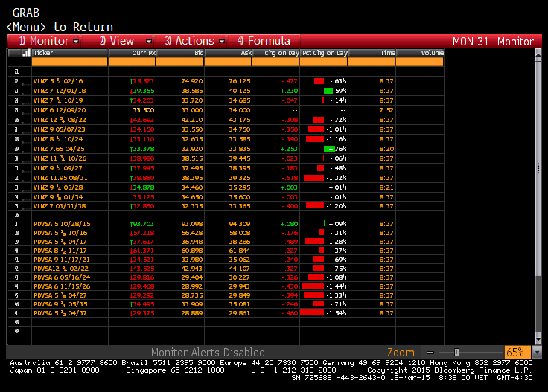Expand the View menu dropdown arrow
Screen dimensions: 548x392
tap(148, 42)
